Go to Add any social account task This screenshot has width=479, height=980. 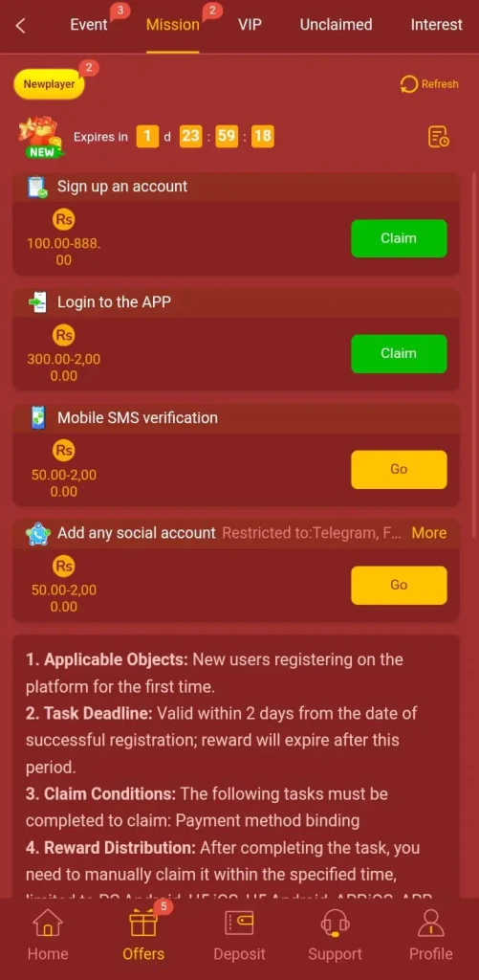399,585
